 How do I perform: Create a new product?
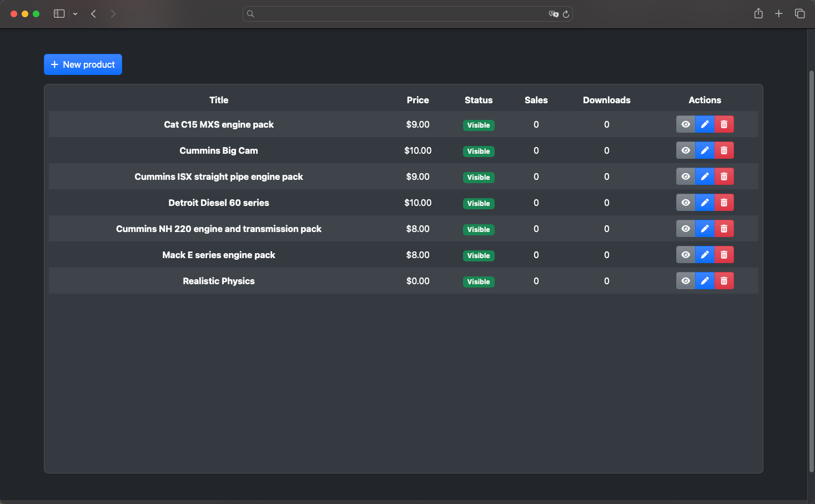[83, 64]
